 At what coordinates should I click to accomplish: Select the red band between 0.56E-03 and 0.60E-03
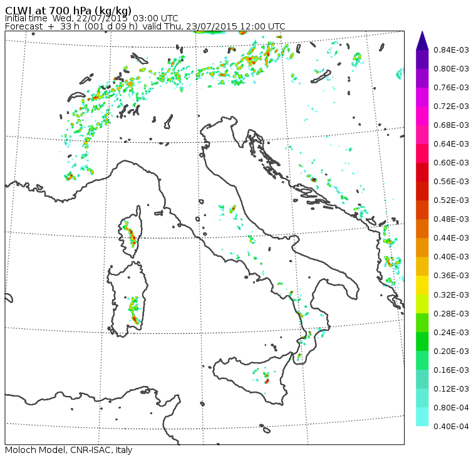(422, 172)
